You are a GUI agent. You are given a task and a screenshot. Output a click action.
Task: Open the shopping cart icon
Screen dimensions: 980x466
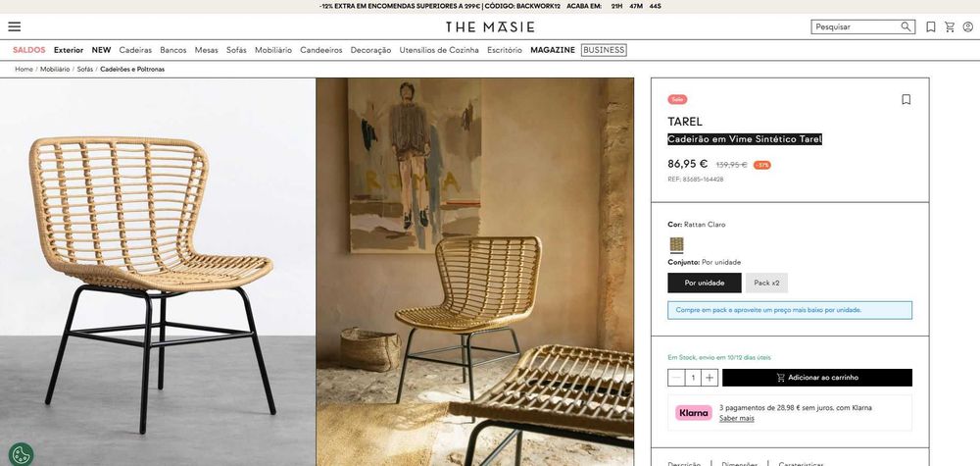pos(950,26)
